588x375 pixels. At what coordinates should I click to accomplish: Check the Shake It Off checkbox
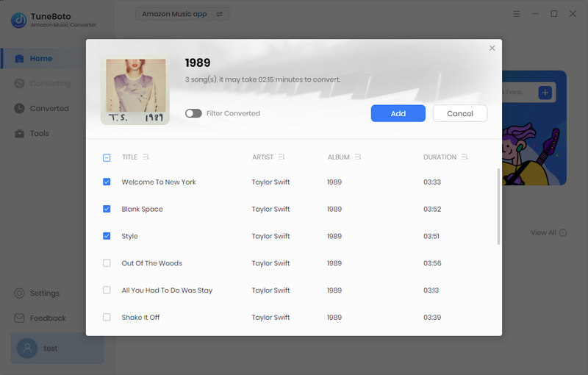[107, 317]
